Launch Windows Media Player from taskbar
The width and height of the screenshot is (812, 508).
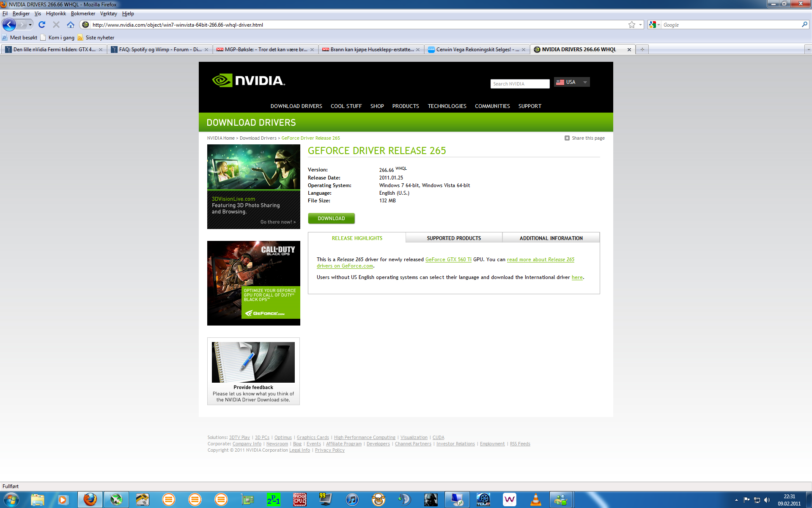63,500
